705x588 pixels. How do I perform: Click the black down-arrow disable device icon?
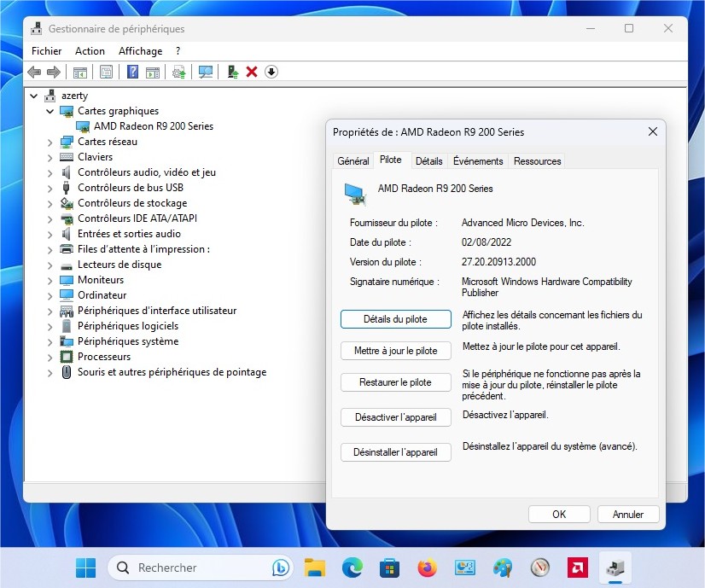[x=271, y=72]
